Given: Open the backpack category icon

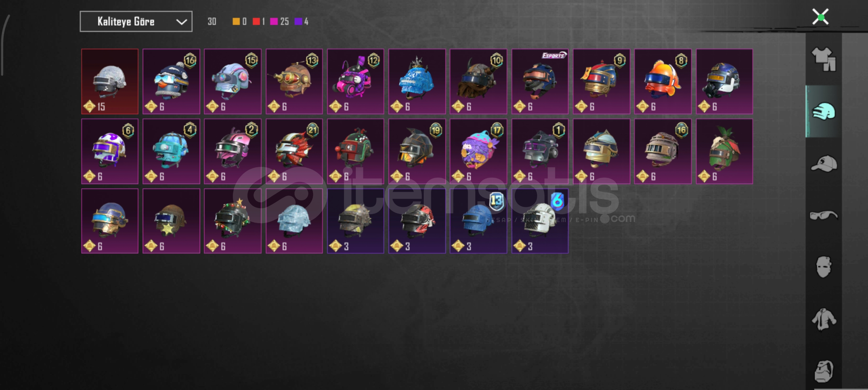Looking at the screenshot, I should tap(824, 371).
